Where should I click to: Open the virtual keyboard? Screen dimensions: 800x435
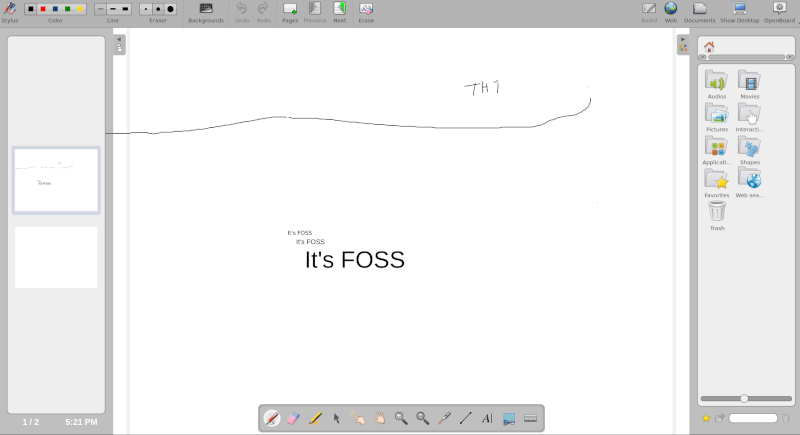(531, 418)
